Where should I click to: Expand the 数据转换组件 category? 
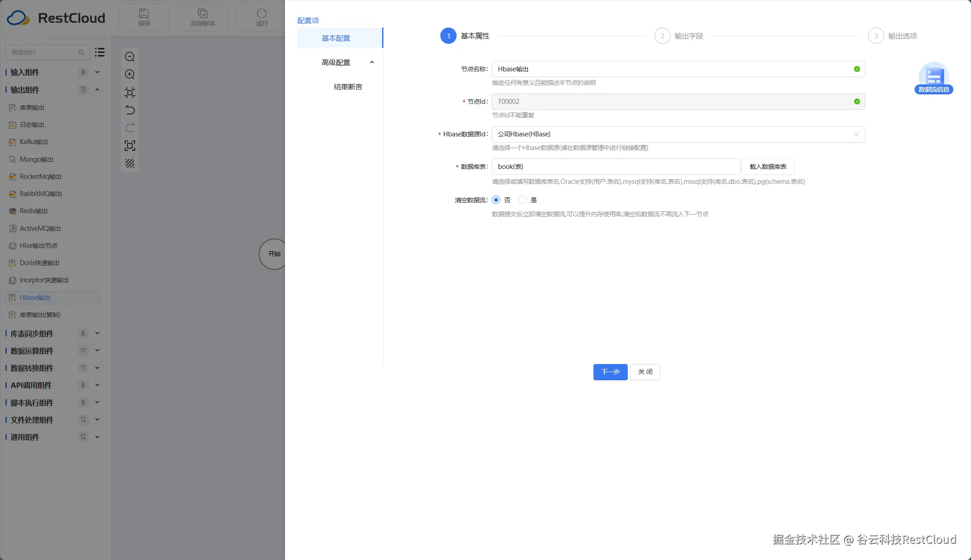pyautogui.click(x=97, y=368)
